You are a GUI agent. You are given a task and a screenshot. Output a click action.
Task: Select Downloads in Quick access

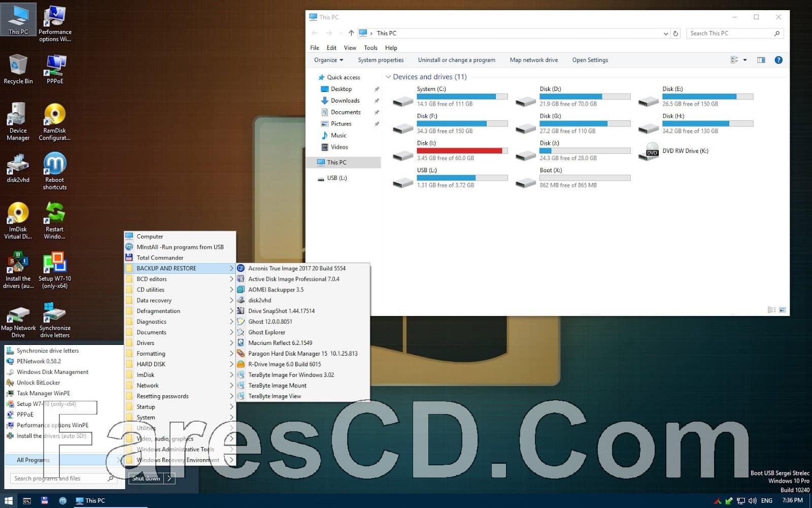tap(345, 101)
